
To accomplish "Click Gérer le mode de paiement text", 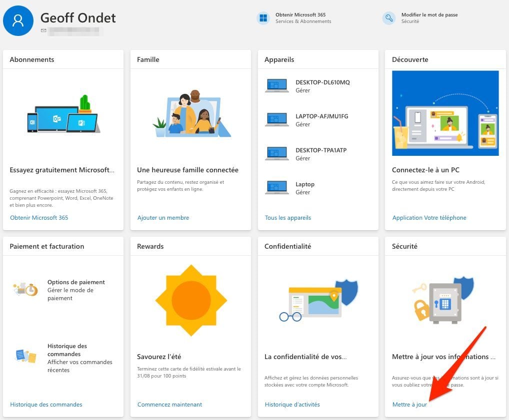I will point(70,294).
